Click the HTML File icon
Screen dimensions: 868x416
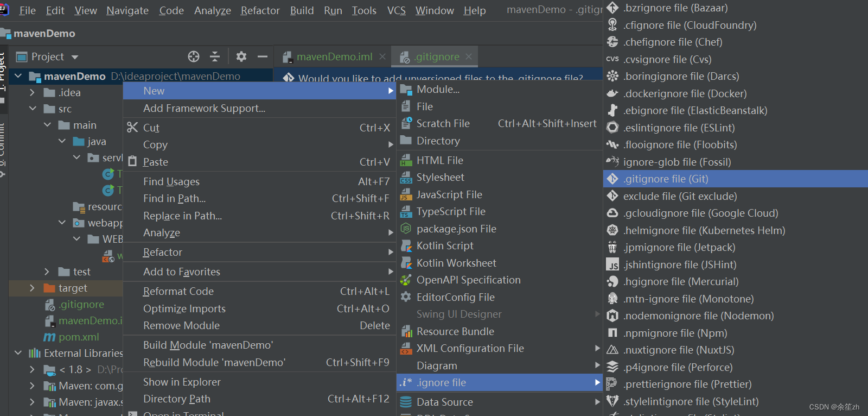pyautogui.click(x=406, y=160)
